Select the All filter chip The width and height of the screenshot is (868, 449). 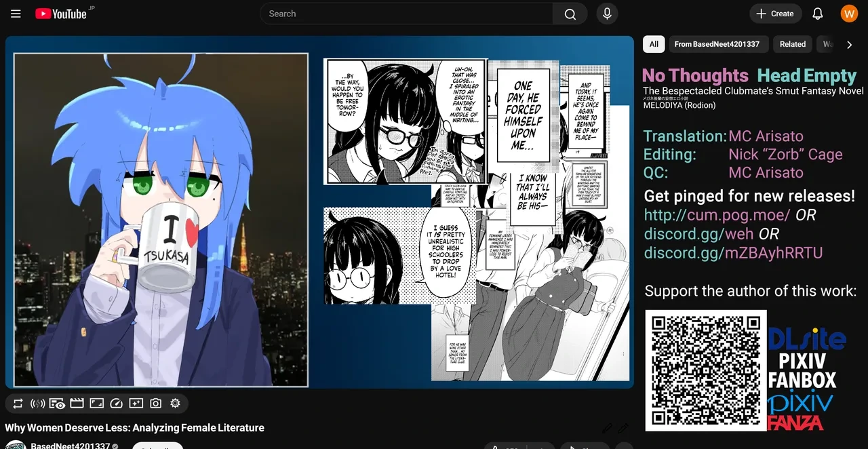click(654, 44)
